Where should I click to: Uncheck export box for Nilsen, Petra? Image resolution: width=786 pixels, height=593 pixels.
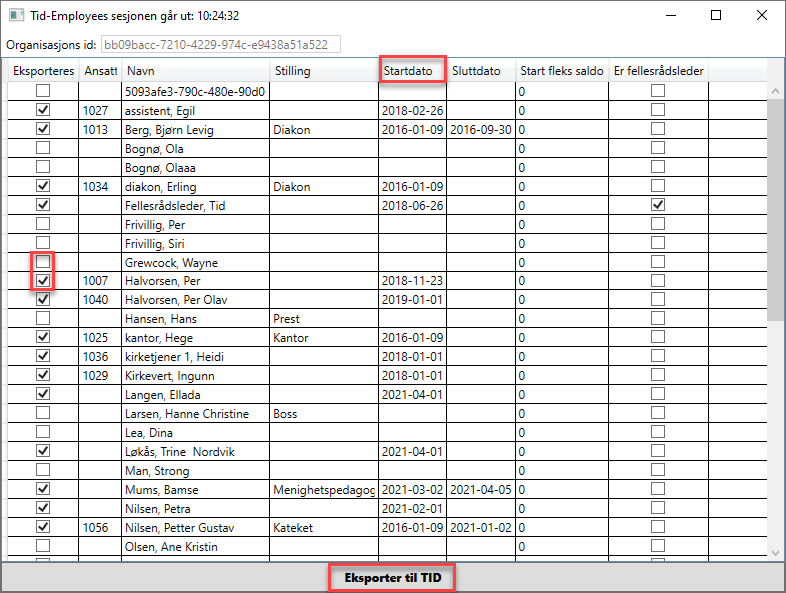pos(43,508)
